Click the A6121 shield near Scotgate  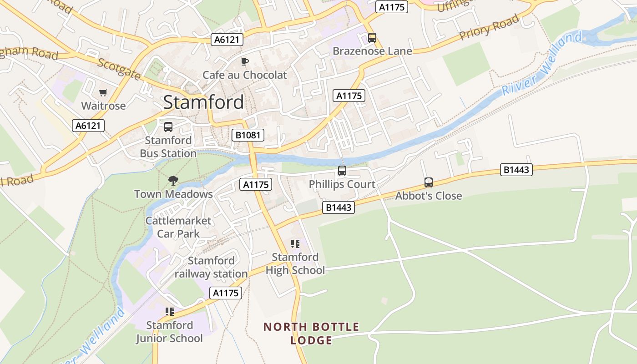(x=227, y=40)
